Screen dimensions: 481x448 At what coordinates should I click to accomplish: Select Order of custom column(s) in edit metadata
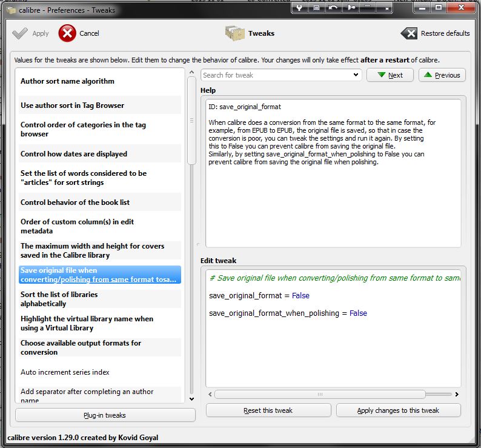click(x=100, y=226)
